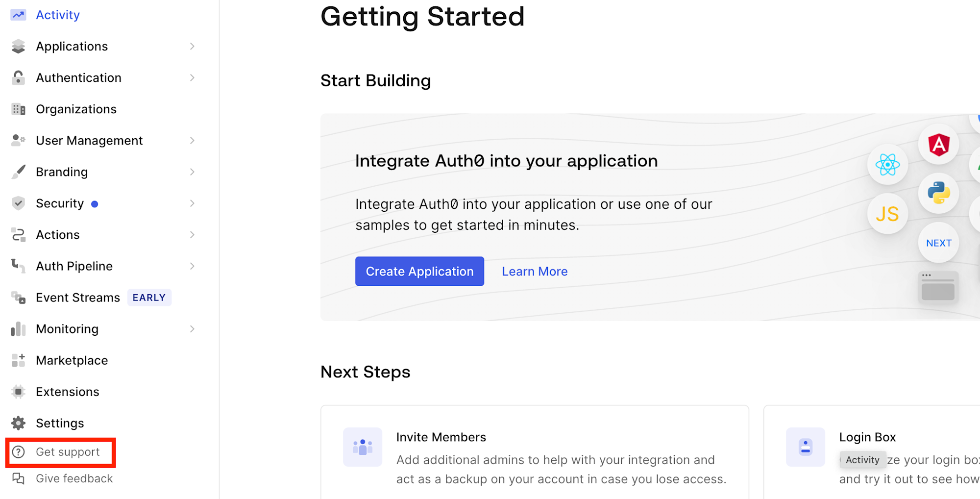The image size is (980, 499).
Task: Expand the Applications submenu chevron
Action: point(192,47)
